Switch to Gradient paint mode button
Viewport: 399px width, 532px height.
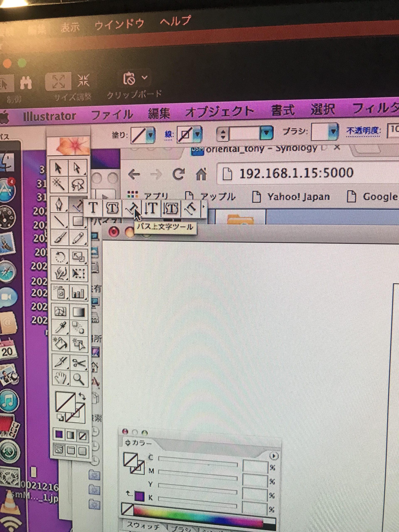(71, 436)
